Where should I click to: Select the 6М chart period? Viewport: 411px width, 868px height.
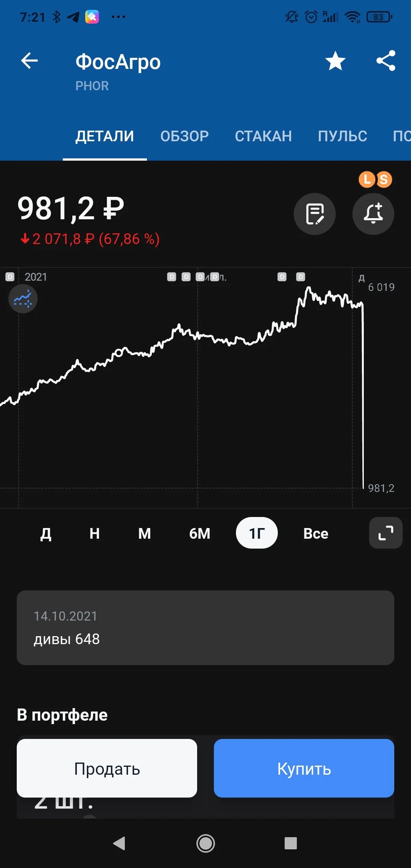200,533
